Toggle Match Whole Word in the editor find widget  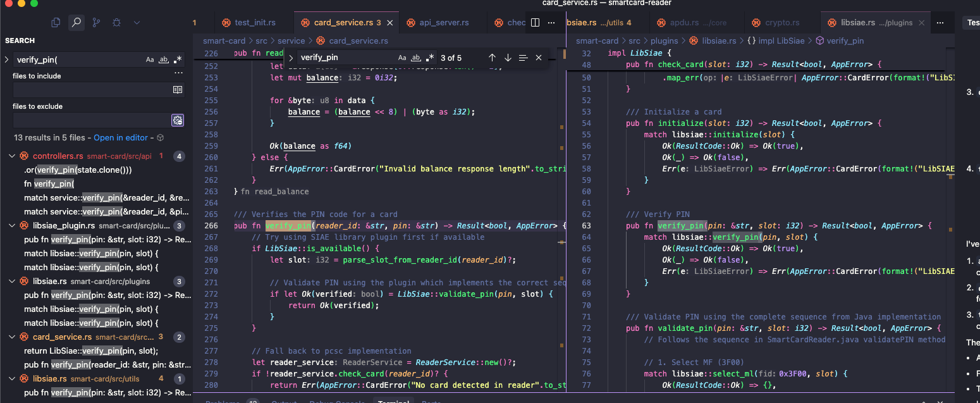(416, 58)
